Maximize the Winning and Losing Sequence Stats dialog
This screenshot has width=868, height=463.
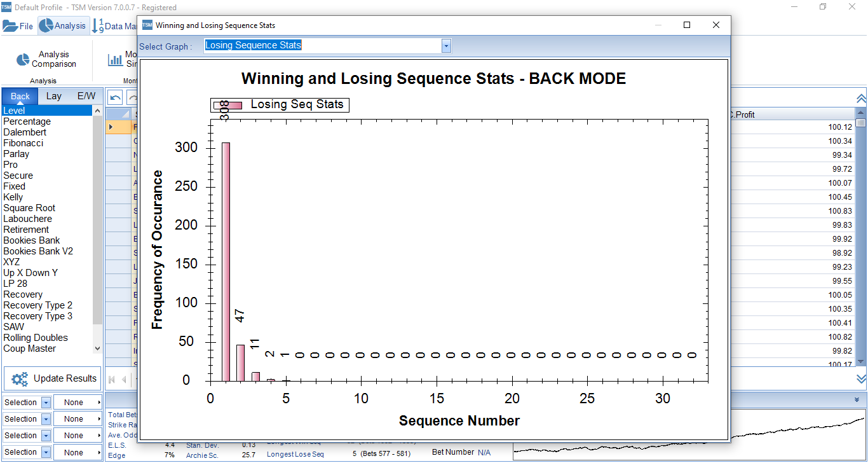(687, 25)
